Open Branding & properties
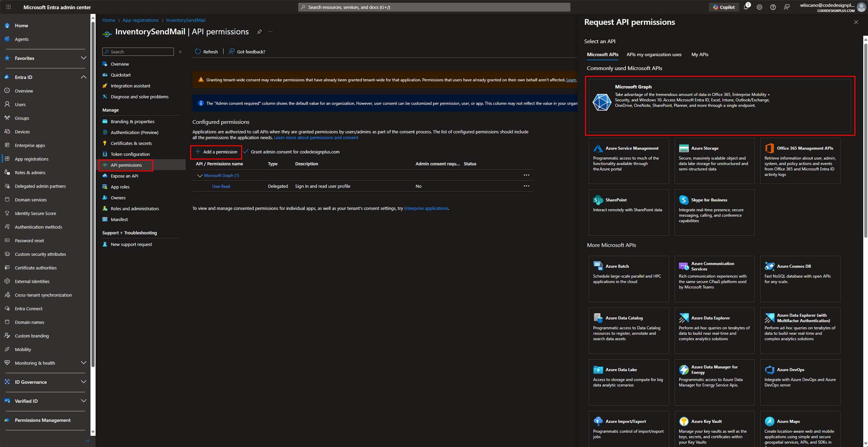This screenshot has height=447, width=868. point(132,121)
